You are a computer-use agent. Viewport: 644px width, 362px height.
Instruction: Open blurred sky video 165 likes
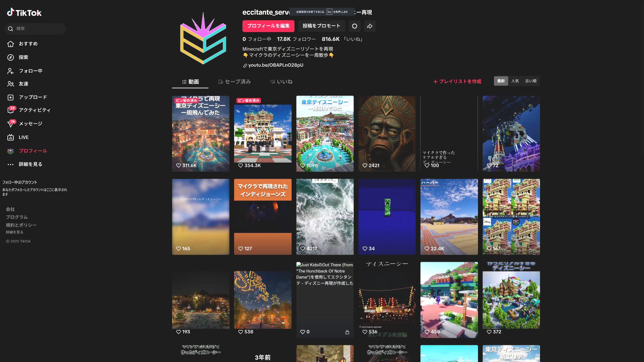coord(201,217)
